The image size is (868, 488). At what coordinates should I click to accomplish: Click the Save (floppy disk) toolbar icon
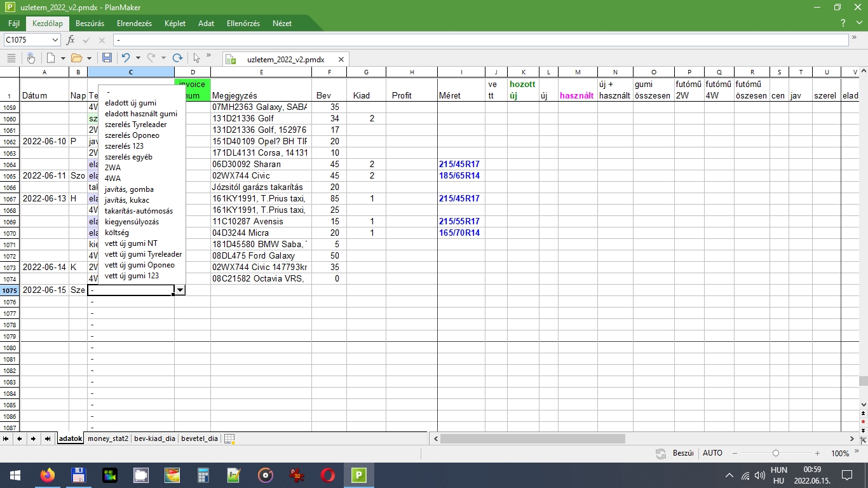(107, 58)
